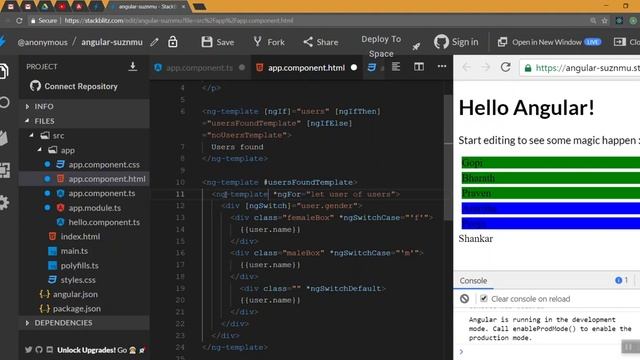640x360 pixels.
Task: Click the preview URL address field
Action: 580,68
